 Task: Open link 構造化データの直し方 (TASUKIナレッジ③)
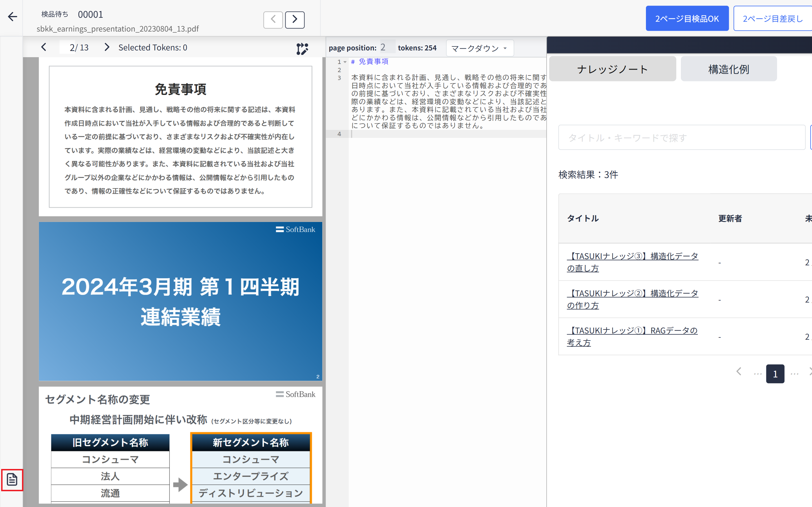pos(632,262)
